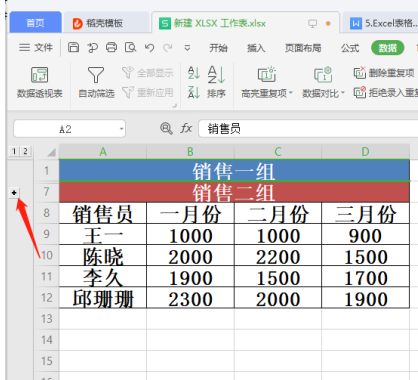The height and width of the screenshot is (380, 418).
Task: Click the 一月份 header cell
Action: [190, 213]
